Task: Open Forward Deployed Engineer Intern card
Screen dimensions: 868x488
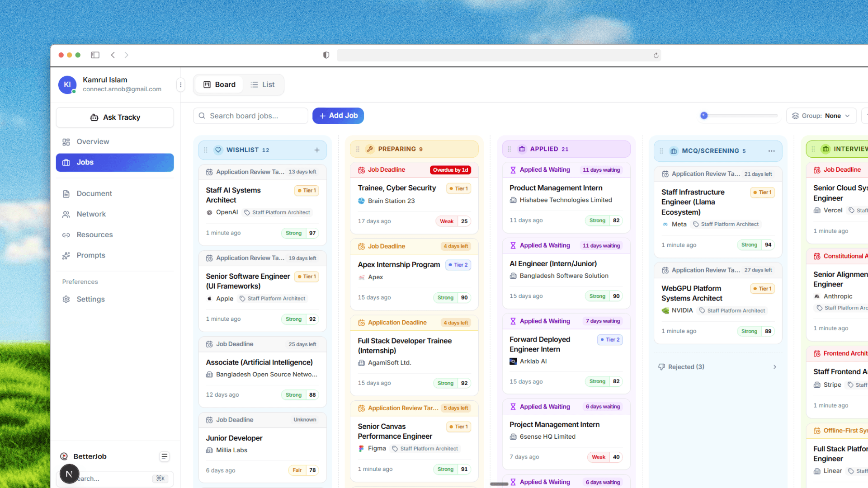Action: pos(566,353)
